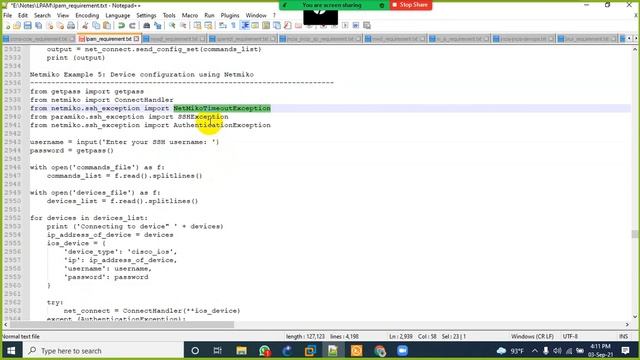Viewport: 640px width, 360px height.
Task: Close the lpam_requirement.txt tab
Action: [137, 39]
